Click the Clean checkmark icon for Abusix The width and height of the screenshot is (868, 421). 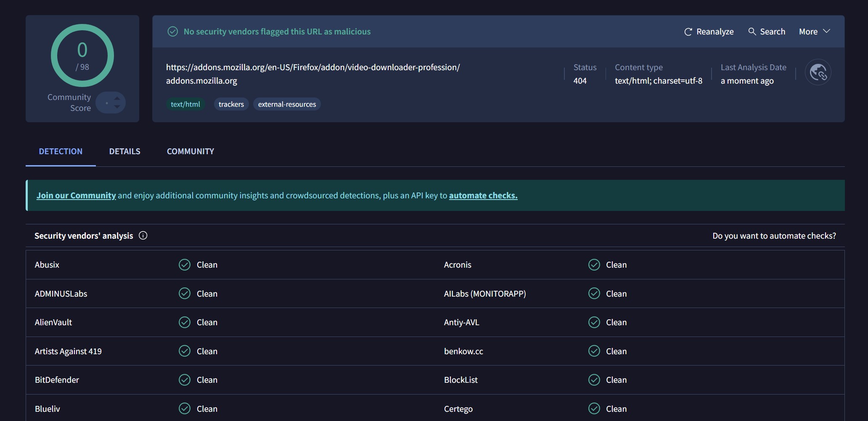[x=185, y=265]
